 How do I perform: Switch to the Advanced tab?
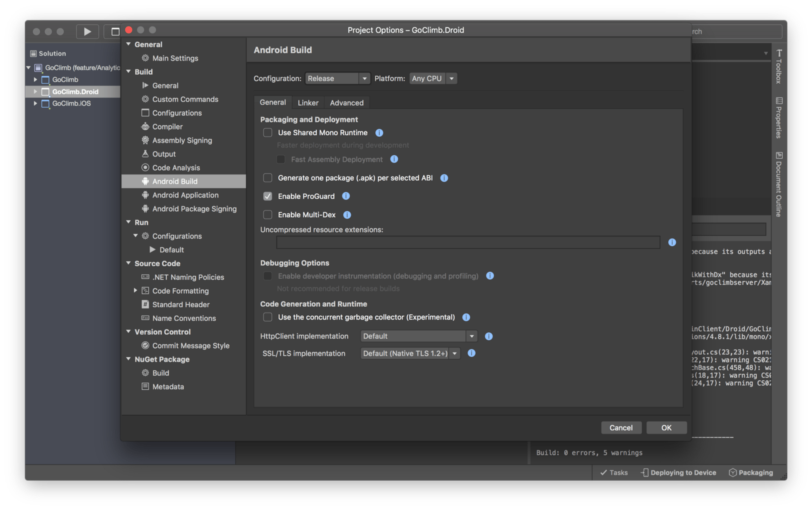347,103
